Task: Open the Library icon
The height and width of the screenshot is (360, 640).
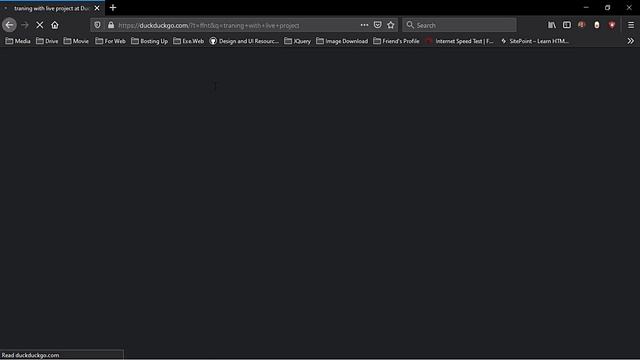Action: [552, 25]
